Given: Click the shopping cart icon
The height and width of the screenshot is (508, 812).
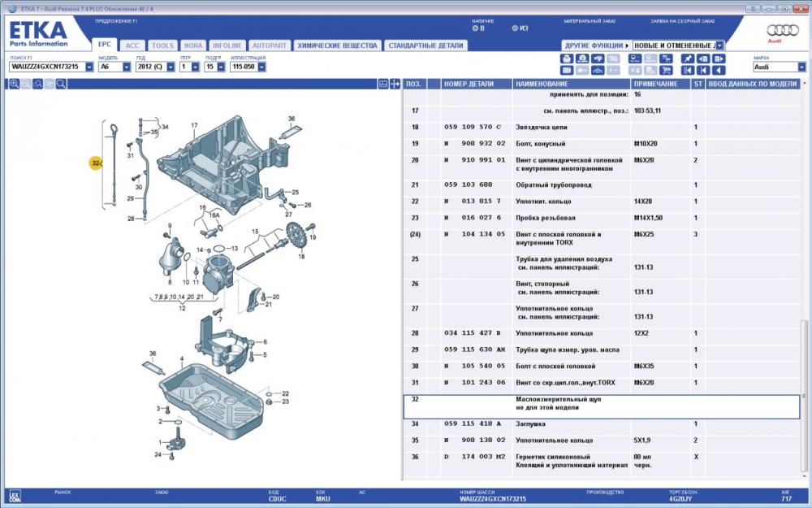Looking at the screenshot, I should pyautogui.click(x=666, y=70).
